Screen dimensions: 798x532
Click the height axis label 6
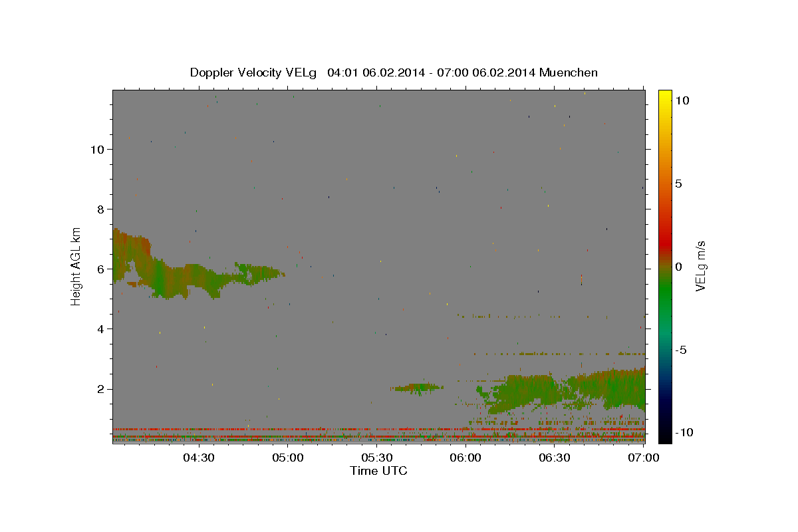click(x=101, y=269)
